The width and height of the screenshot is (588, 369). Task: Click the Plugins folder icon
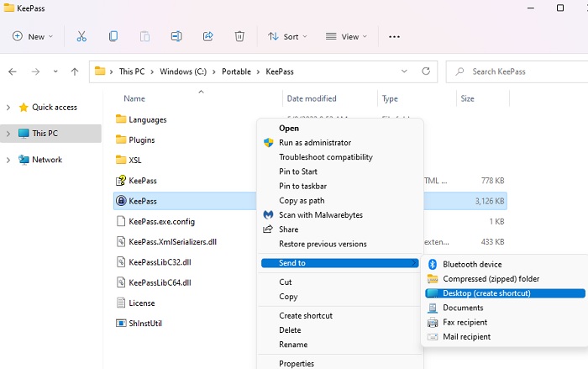121,140
